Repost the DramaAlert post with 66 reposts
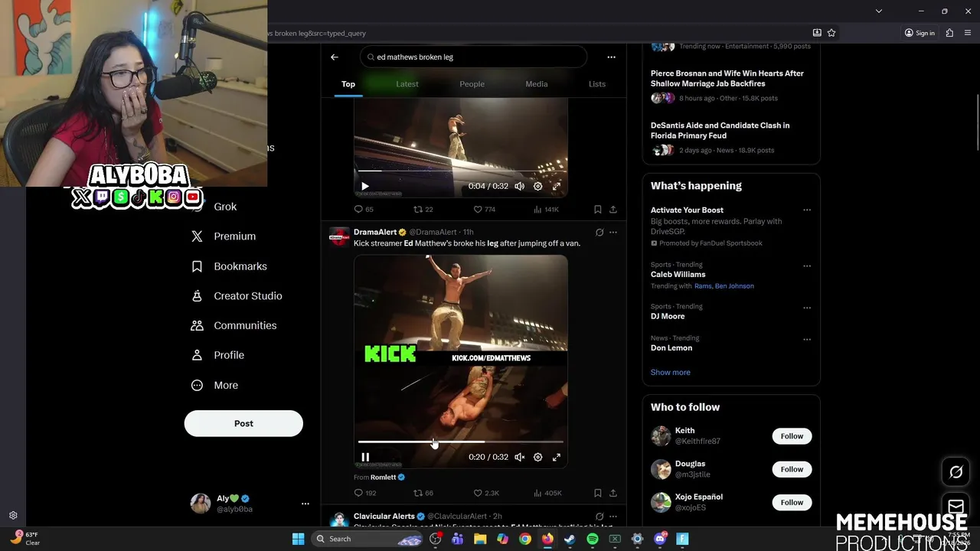Screen dimensions: 980x551 pos(423,494)
